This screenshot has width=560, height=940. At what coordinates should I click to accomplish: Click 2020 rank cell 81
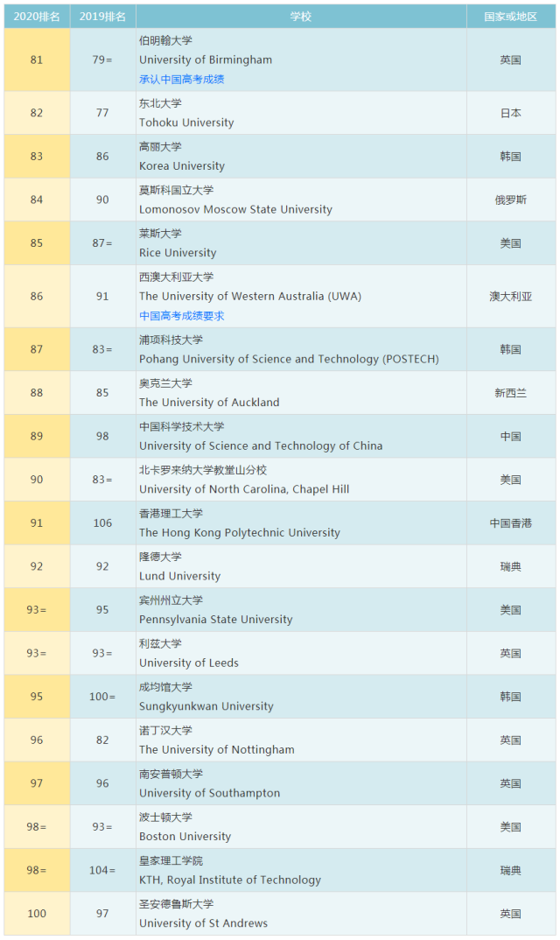(37, 60)
